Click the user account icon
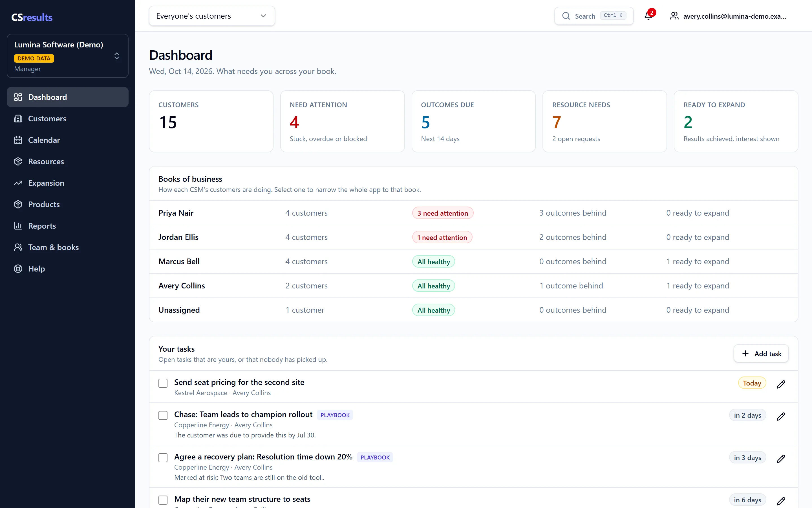Image resolution: width=812 pixels, height=508 pixels. (674, 16)
